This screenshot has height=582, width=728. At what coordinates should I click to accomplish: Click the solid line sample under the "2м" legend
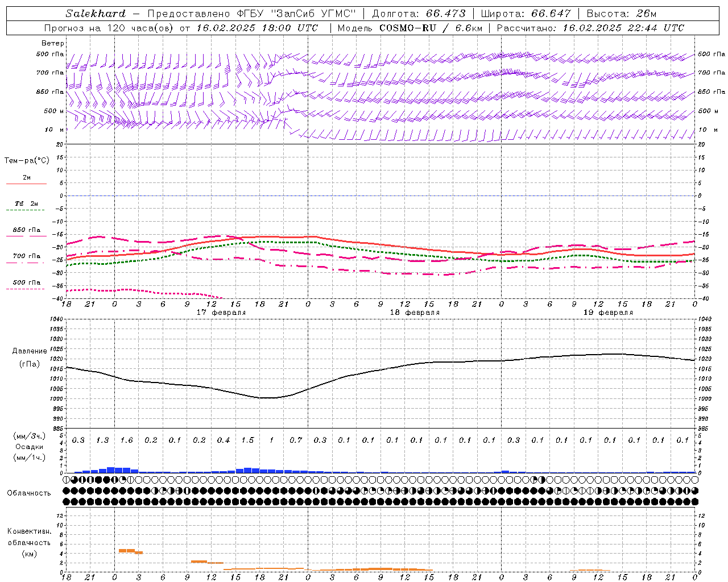(x=26, y=184)
